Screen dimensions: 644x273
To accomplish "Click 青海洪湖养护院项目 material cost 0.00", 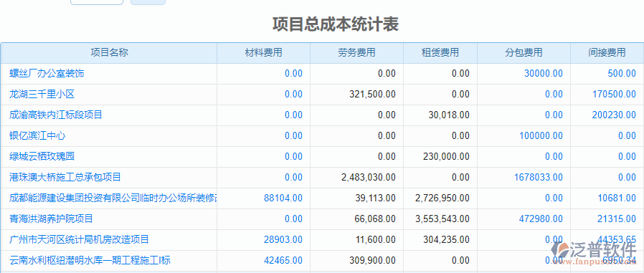I will coord(293,219).
